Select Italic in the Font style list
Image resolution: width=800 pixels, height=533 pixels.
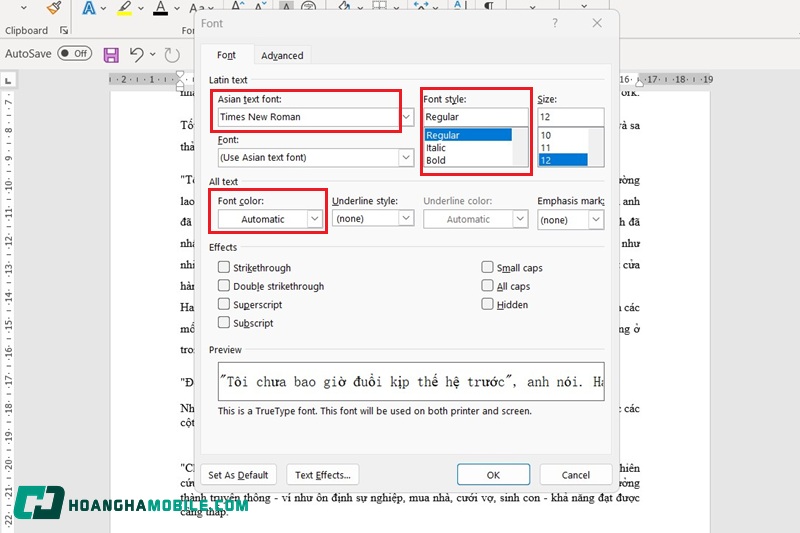pyautogui.click(x=436, y=148)
